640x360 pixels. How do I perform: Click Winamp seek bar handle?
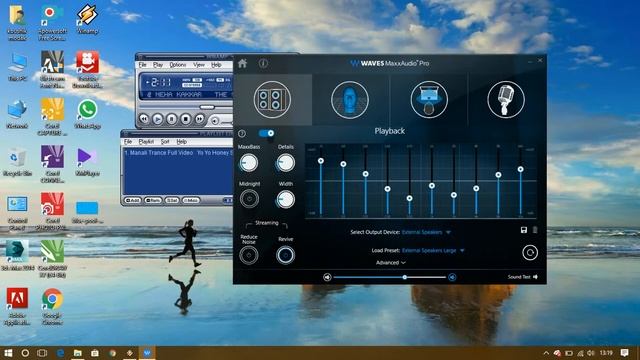point(207,107)
